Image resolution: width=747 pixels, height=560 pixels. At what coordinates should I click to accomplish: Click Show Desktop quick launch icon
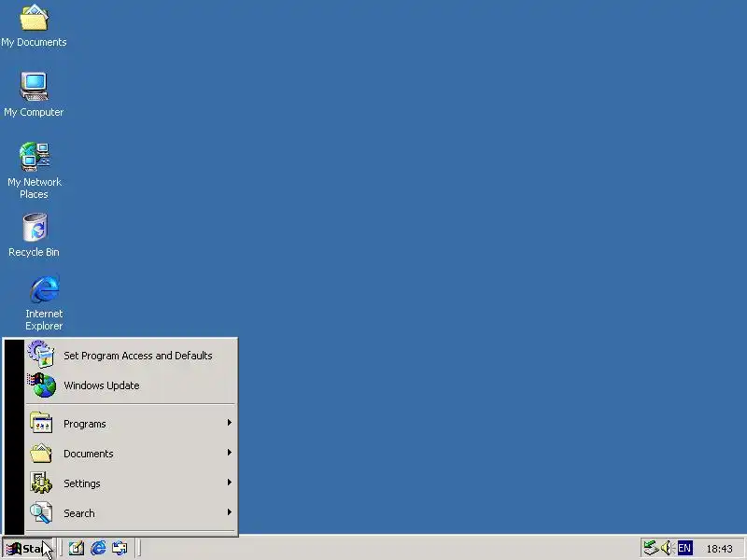(x=77, y=549)
